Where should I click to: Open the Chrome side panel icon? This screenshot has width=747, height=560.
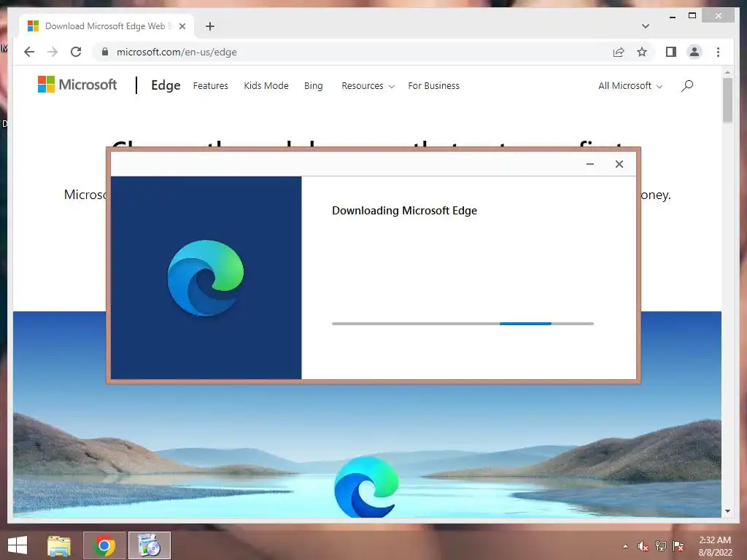(671, 52)
